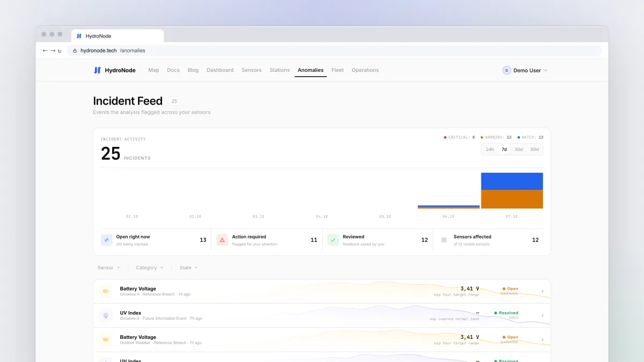Click the Growbox A UV Index Resolved status

tap(506, 313)
